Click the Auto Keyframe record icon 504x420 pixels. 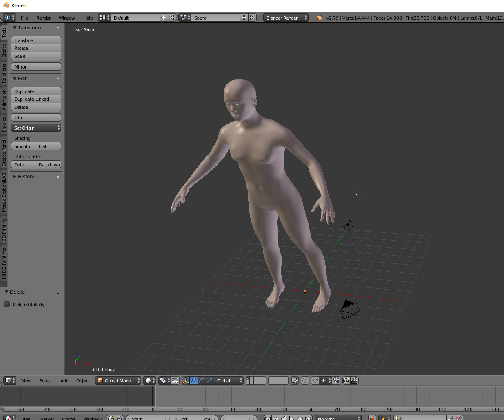tap(372, 418)
